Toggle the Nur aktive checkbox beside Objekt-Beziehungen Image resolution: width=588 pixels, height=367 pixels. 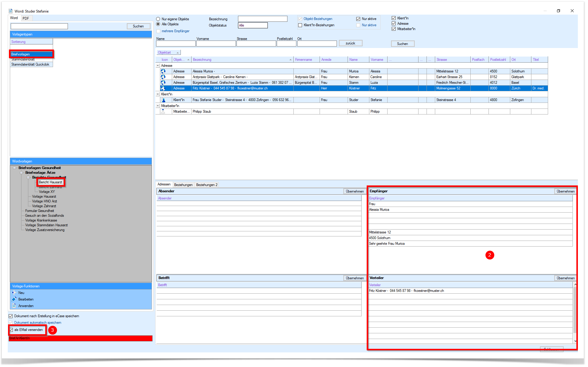[358, 19]
